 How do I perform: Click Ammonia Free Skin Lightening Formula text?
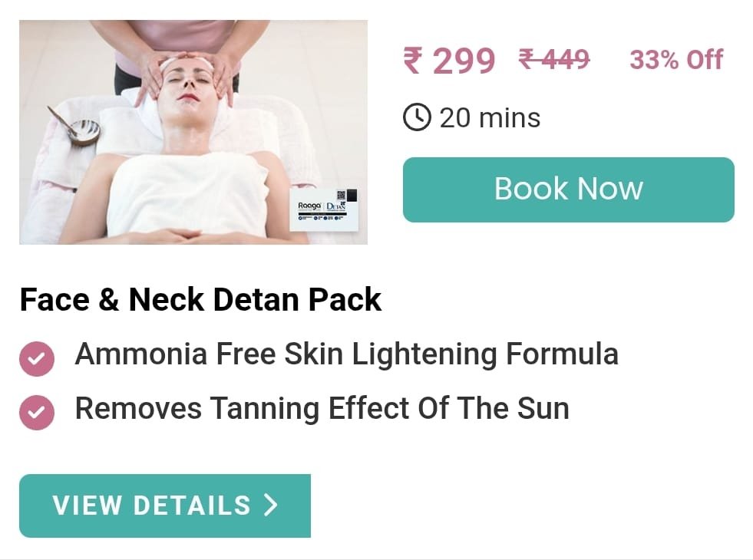coord(346,354)
